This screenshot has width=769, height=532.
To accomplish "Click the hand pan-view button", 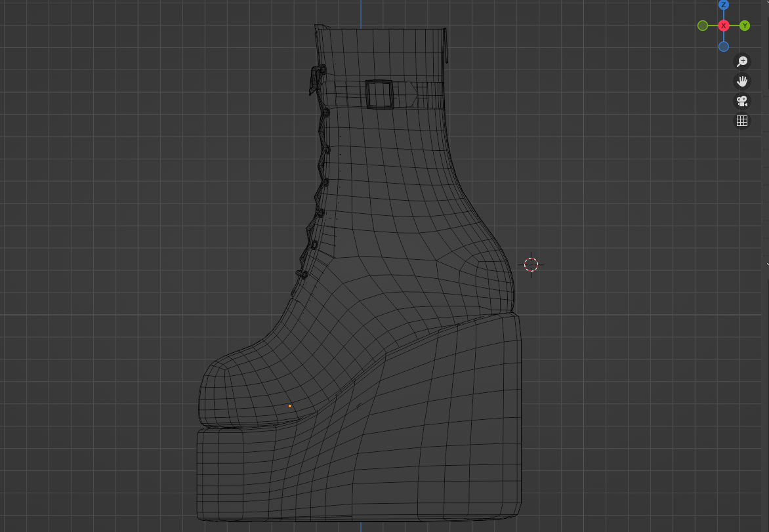I will tap(742, 81).
